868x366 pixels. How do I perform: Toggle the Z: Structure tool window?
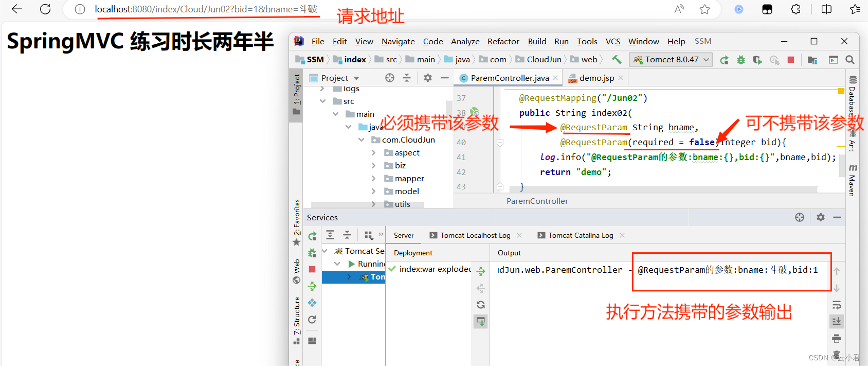(297, 320)
